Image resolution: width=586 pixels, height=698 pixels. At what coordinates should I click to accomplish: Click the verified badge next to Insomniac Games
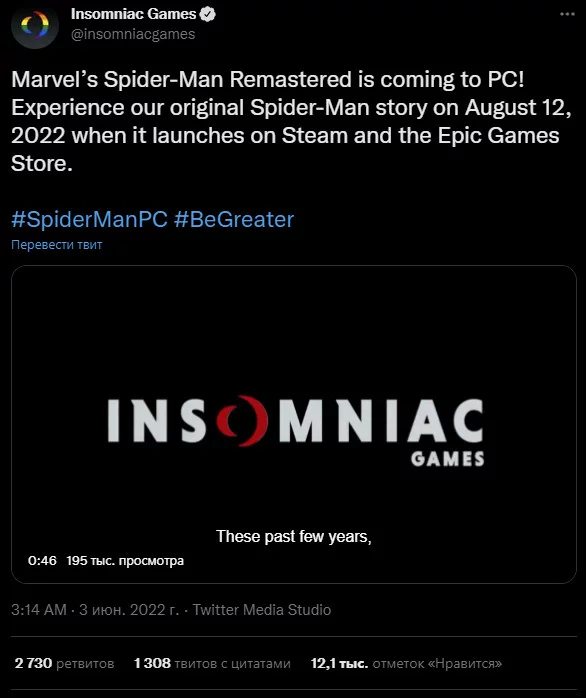tap(207, 14)
